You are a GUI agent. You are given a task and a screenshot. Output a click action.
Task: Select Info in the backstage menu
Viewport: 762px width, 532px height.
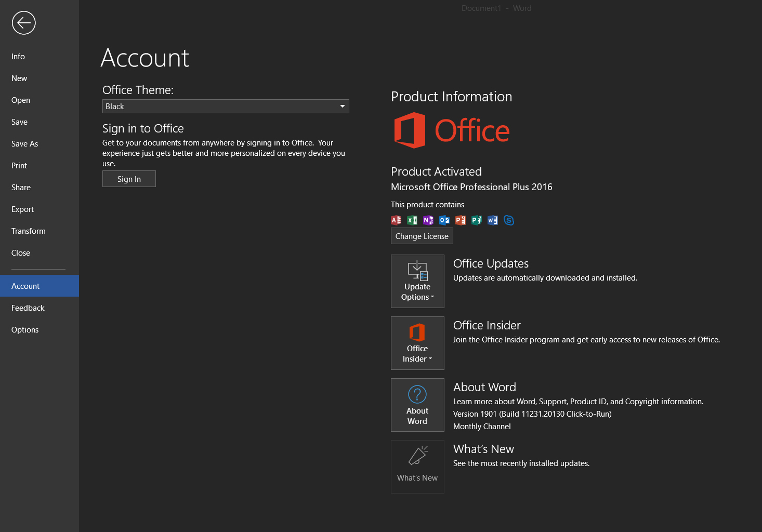pos(18,57)
